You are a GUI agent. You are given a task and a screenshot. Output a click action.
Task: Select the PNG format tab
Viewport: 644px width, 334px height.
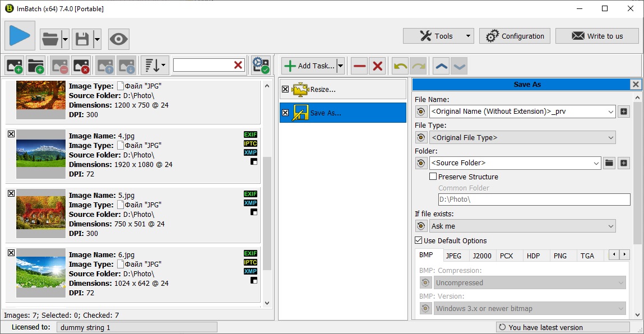[x=560, y=256]
